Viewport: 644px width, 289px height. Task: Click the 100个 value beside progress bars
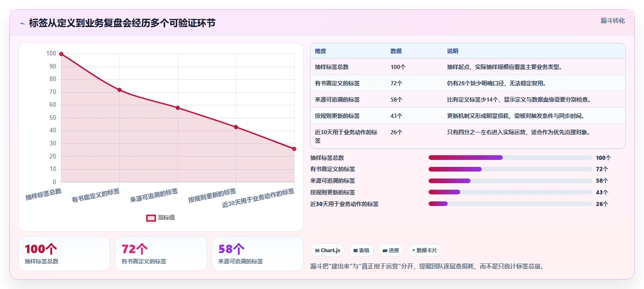[603, 158]
